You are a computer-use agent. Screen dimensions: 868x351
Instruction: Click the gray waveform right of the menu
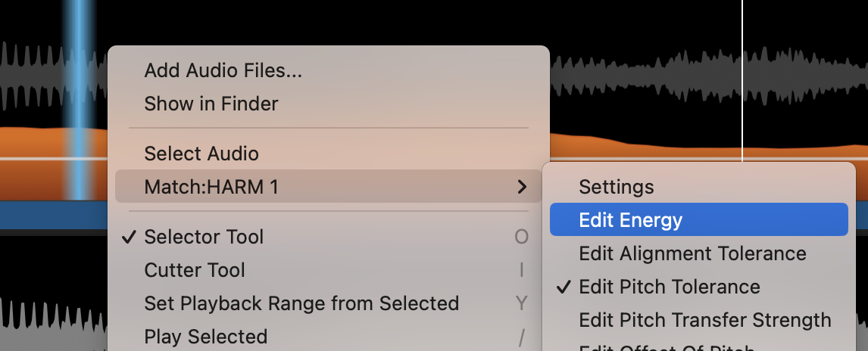[x=682, y=76]
